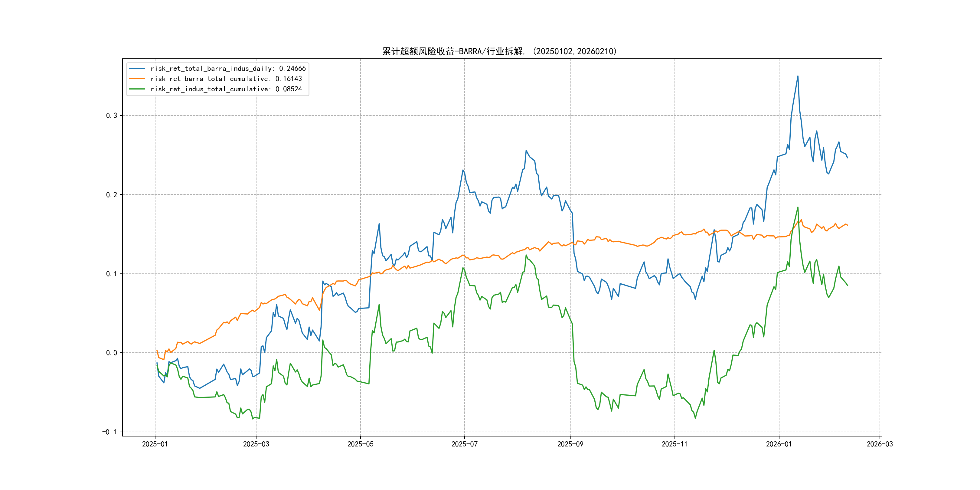Click the 2025-11 x-axis tick label
The image size is (980, 490).
pyautogui.click(x=675, y=444)
